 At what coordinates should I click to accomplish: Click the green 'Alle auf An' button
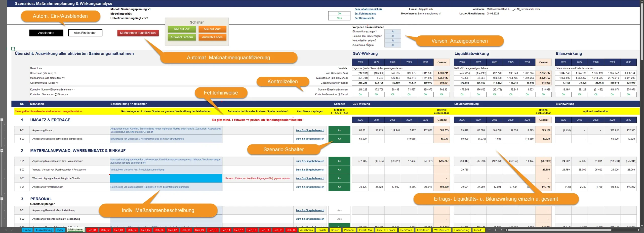(182, 29)
